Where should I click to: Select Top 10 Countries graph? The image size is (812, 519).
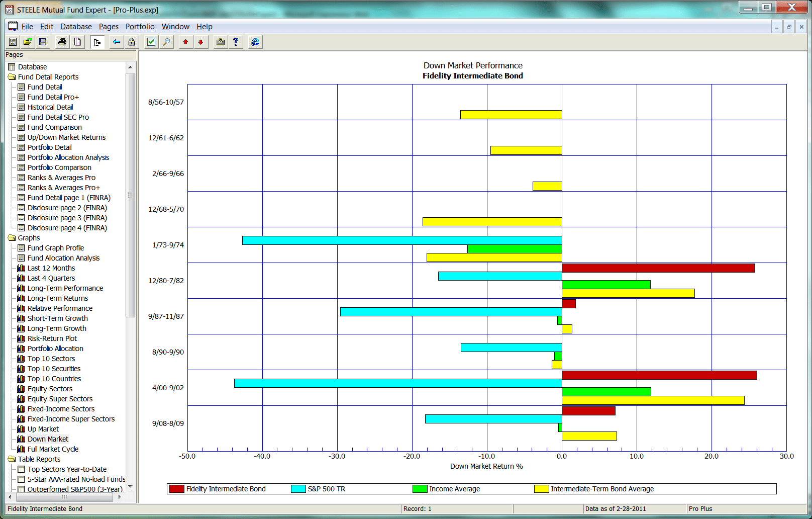point(54,379)
